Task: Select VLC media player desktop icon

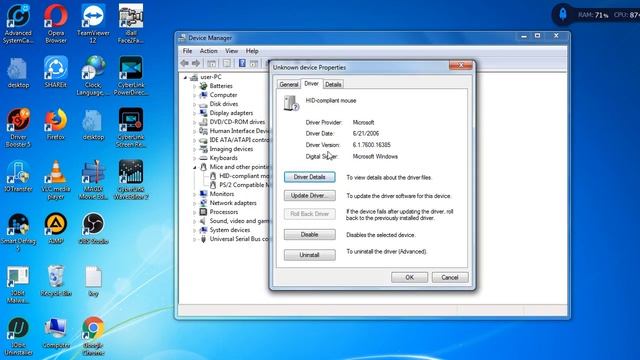Action: click(56, 180)
